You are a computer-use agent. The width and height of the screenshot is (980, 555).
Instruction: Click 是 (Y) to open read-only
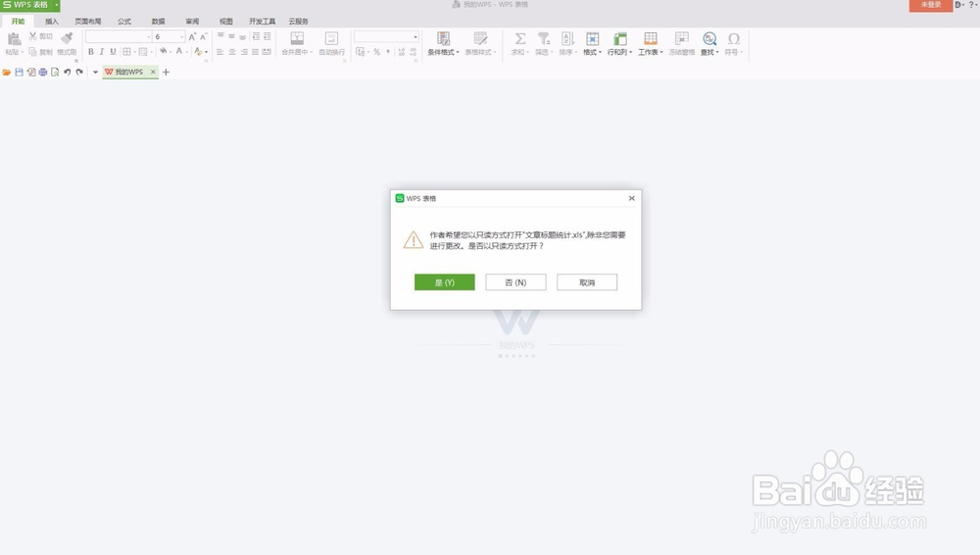click(444, 282)
